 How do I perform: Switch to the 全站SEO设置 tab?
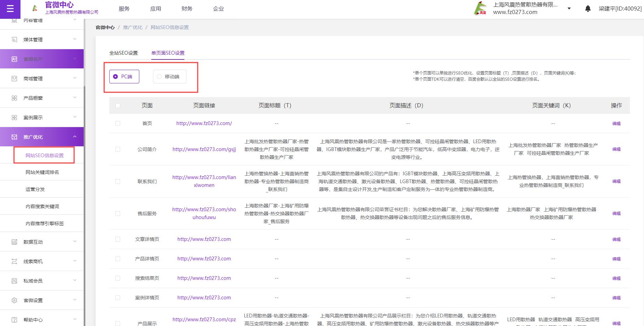(x=124, y=53)
